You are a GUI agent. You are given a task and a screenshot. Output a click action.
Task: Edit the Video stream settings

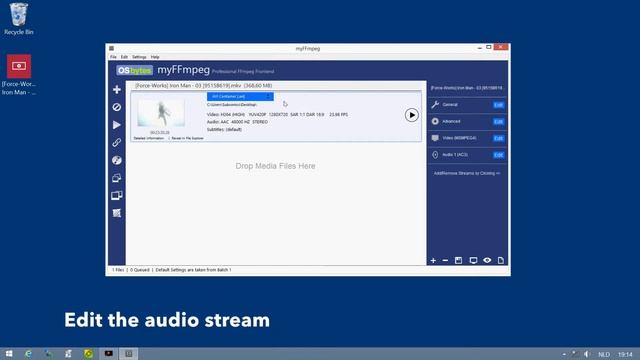point(498,138)
